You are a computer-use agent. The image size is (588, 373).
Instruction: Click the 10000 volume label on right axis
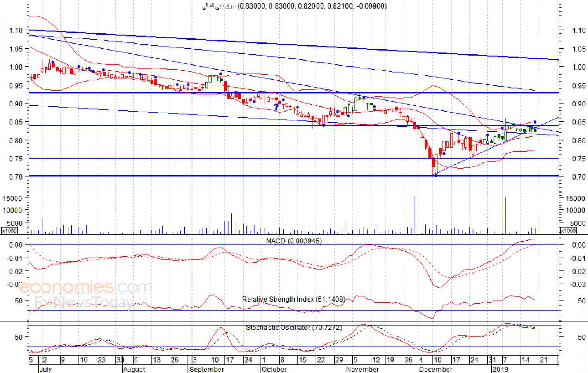pyautogui.click(x=576, y=210)
